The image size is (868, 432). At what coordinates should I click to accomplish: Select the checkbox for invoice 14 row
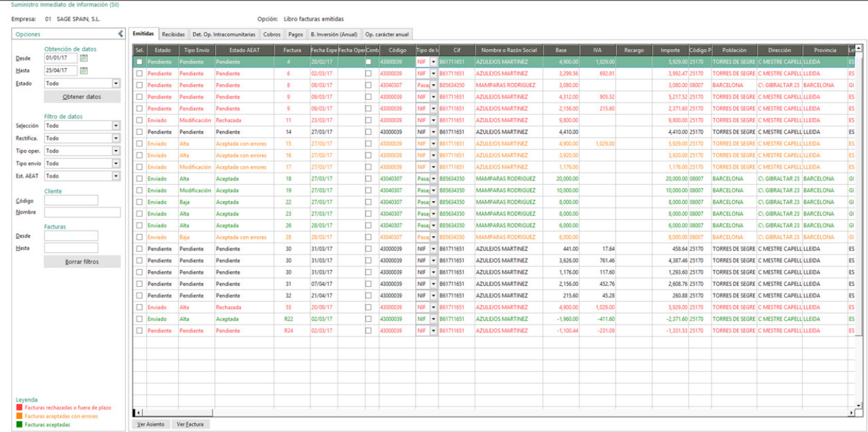(x=139, y=132)
